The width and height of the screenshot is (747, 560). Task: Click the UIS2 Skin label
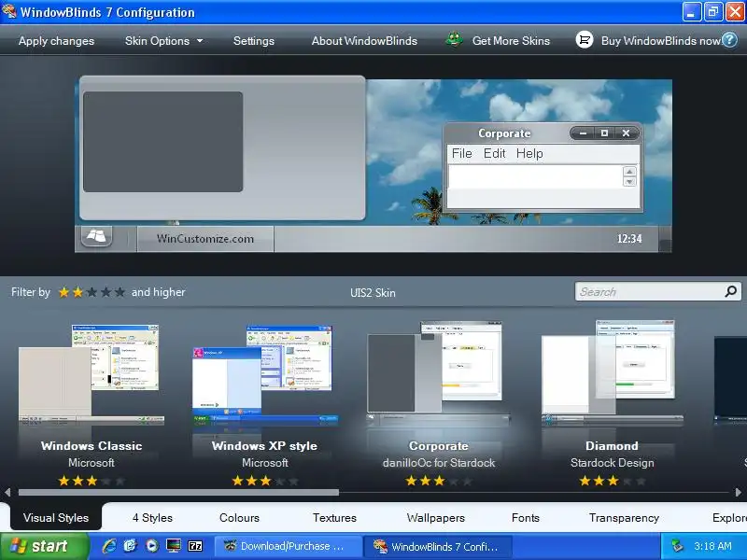pos(373,292)
